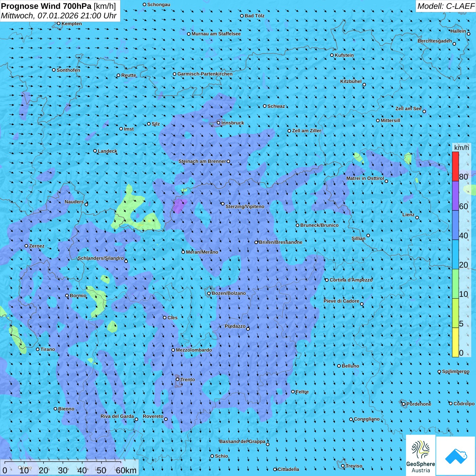Select the green legend segment between 10 and 20
Viewport: 476px width, 476px height.
click(455, 284)
